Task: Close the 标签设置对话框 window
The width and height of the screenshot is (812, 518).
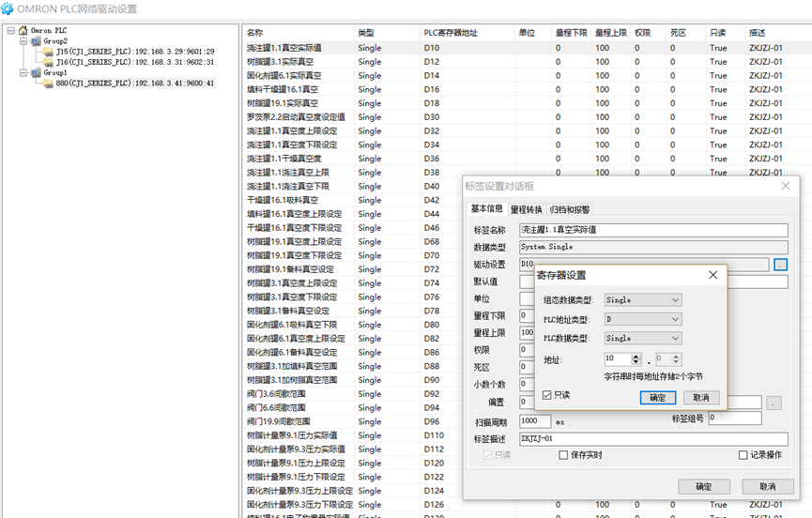Action: point(786,186)
